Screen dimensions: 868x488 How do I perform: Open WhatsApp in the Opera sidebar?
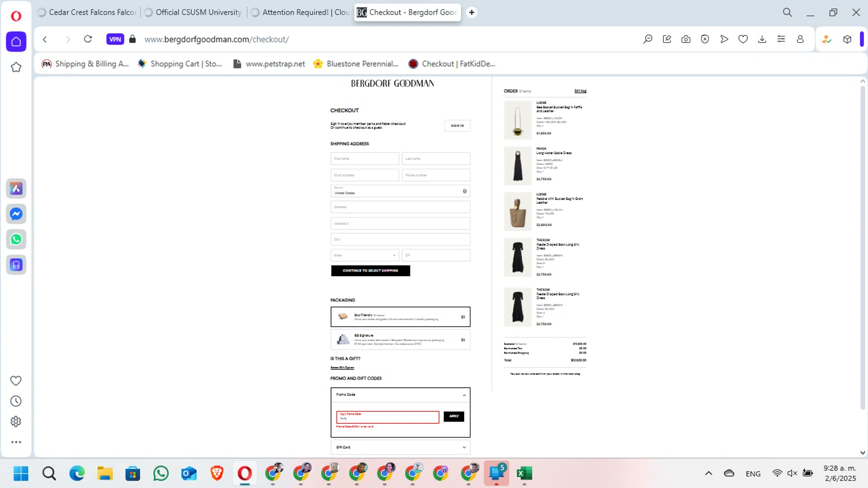pyautogui.click(x=16, y=240)
